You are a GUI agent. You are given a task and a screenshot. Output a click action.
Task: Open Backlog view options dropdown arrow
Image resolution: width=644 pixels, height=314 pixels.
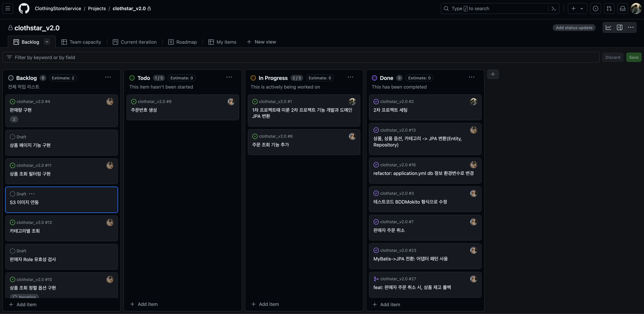point(47,42)
